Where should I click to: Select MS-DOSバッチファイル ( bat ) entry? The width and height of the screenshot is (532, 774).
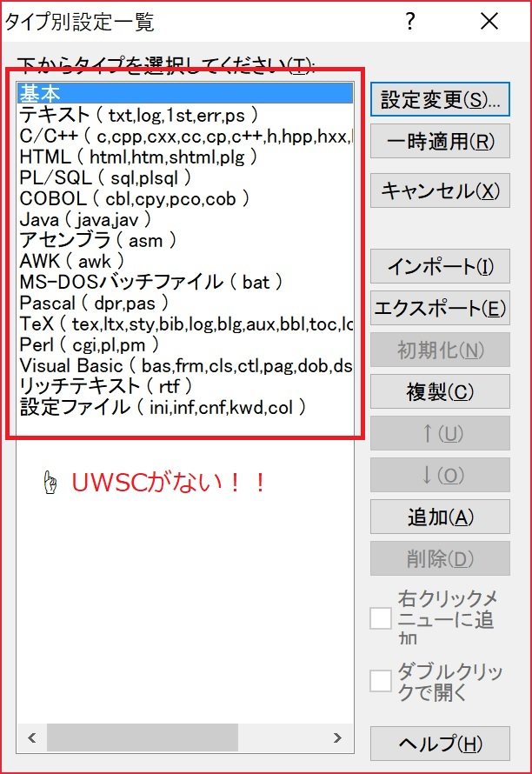tap(185, 282)
